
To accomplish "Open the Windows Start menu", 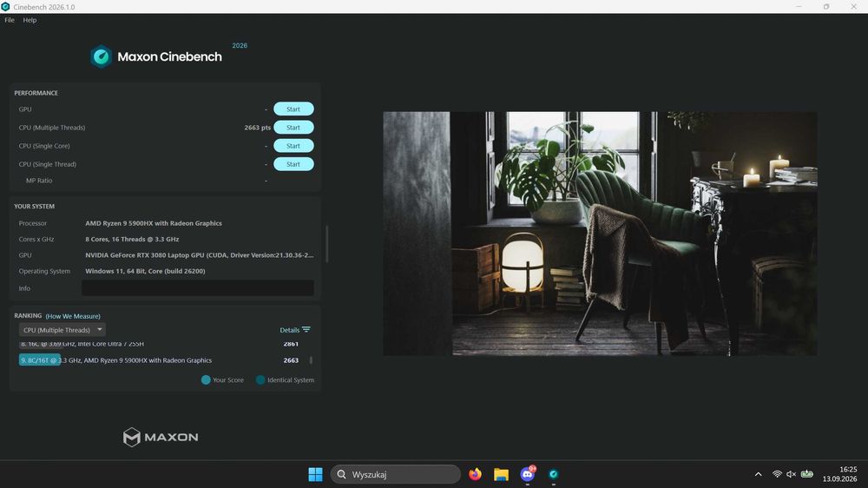I will pyautogui.click(x=316, y=474).
